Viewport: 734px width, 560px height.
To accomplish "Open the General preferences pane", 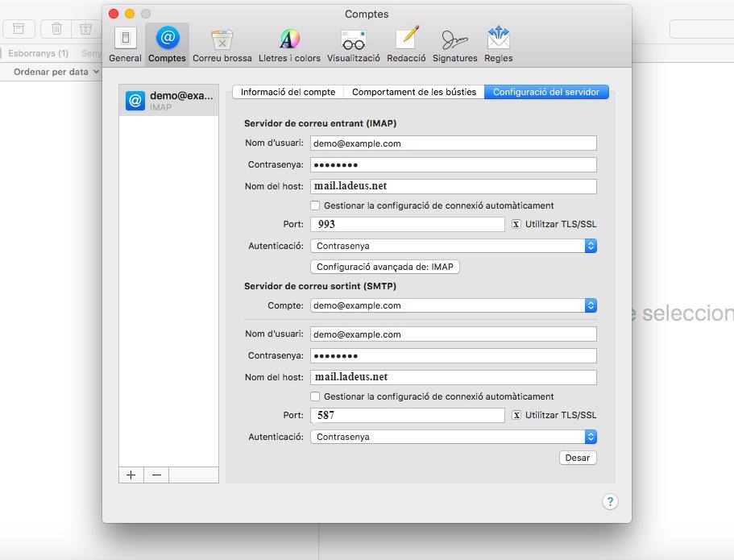I will [125, 44].
